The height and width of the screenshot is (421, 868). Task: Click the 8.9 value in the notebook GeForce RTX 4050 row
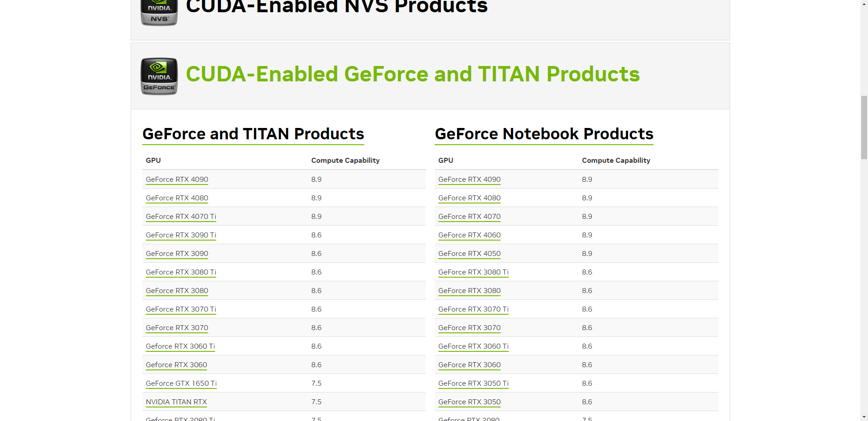click(587, 253)
